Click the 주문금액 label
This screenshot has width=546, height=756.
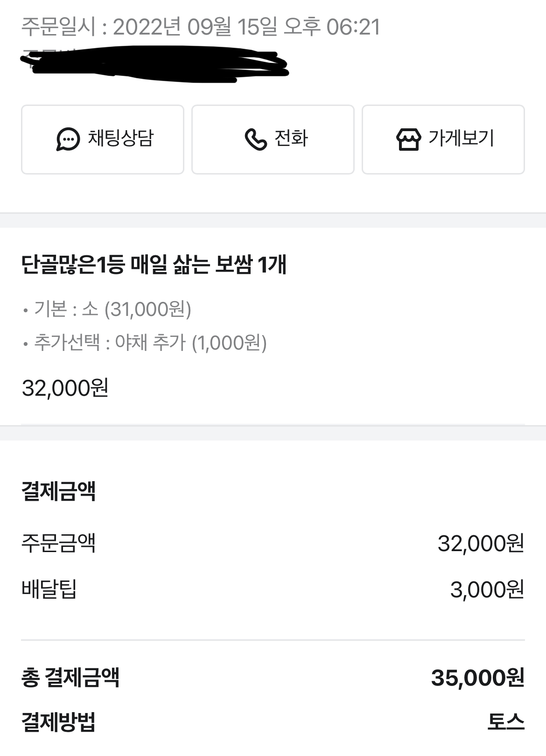coord(59,543)
